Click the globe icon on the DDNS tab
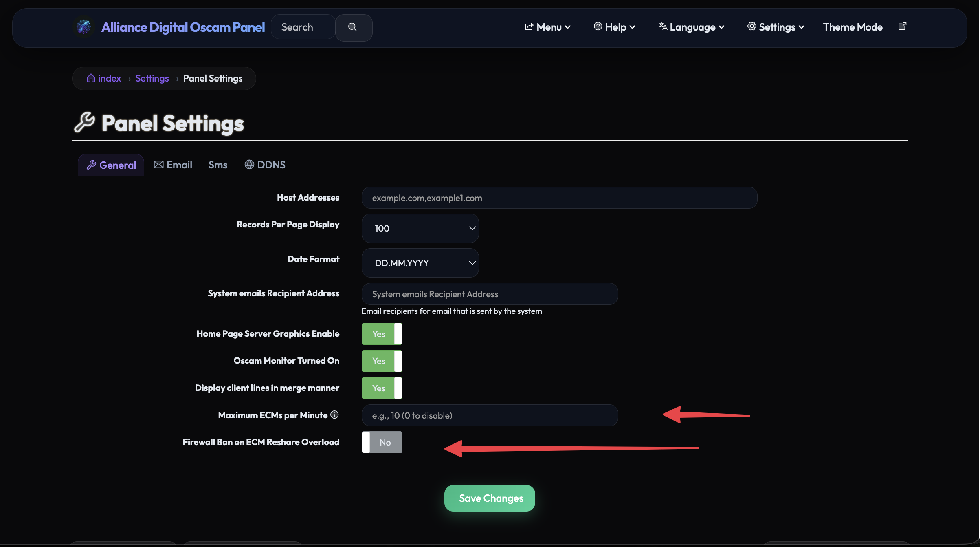Viewport: 980px width, 547px height. point(249,165)
